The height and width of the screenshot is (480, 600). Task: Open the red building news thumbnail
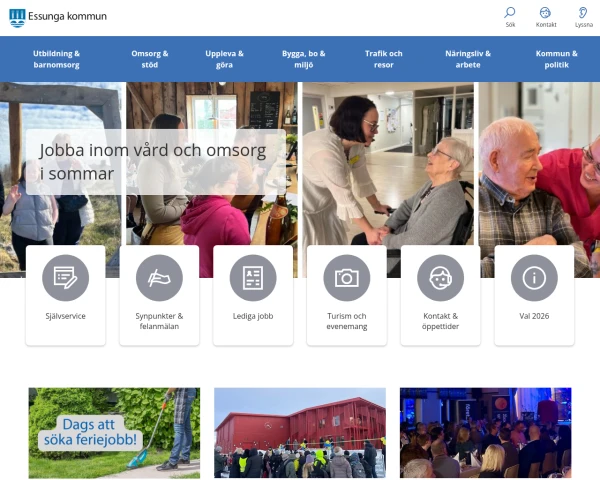(300, 433)
